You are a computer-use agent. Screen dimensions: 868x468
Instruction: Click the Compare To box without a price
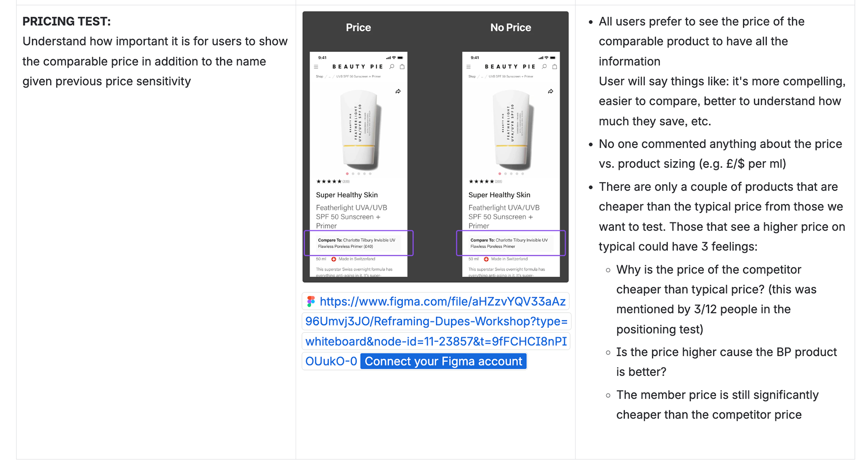coord(511,243)
